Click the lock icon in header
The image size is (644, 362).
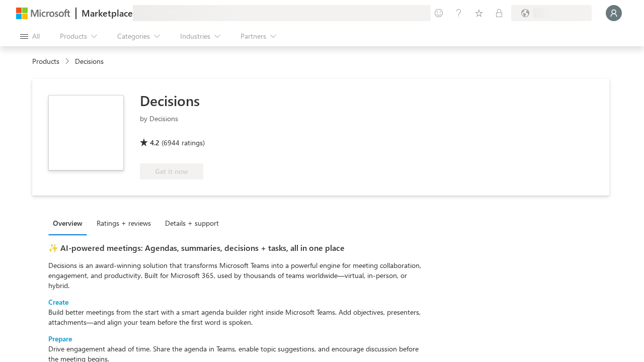pyautogui.click(x=499, y=13)
